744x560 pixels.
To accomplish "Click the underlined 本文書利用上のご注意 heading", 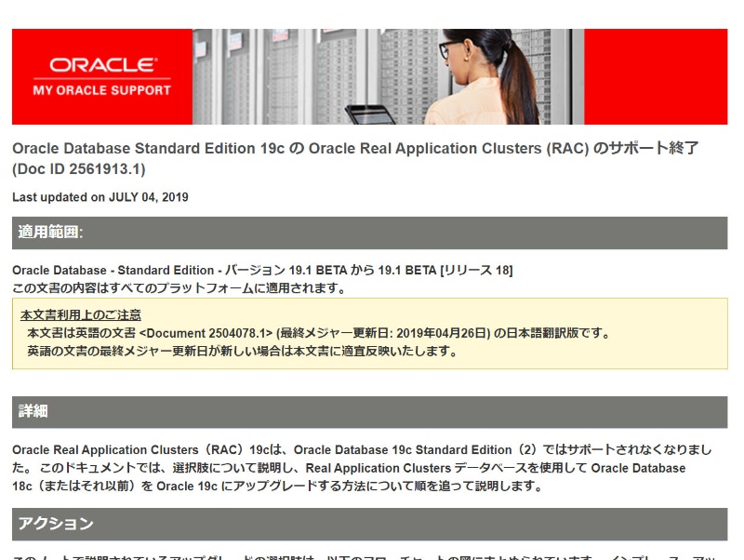I will (x=81, y=315).
